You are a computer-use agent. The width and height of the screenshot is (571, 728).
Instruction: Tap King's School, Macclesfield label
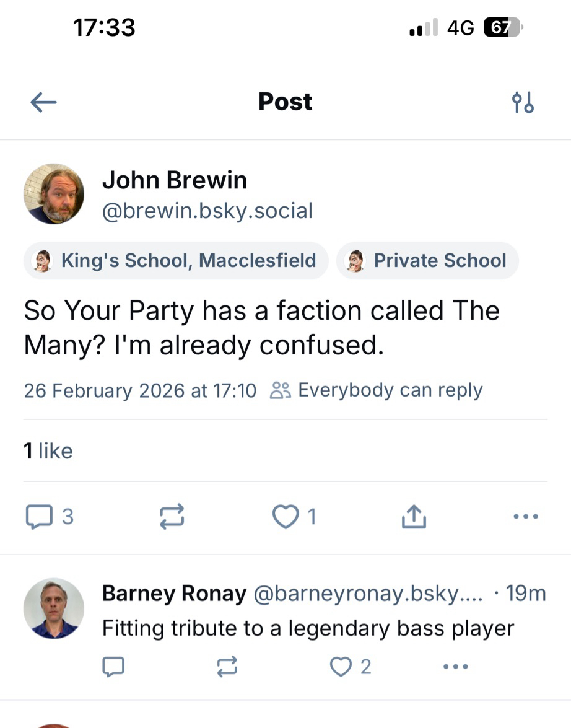coord(177,261)
